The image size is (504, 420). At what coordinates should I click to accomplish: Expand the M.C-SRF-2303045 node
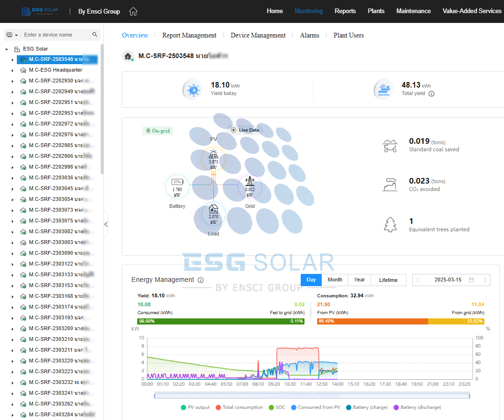point(13,189)
